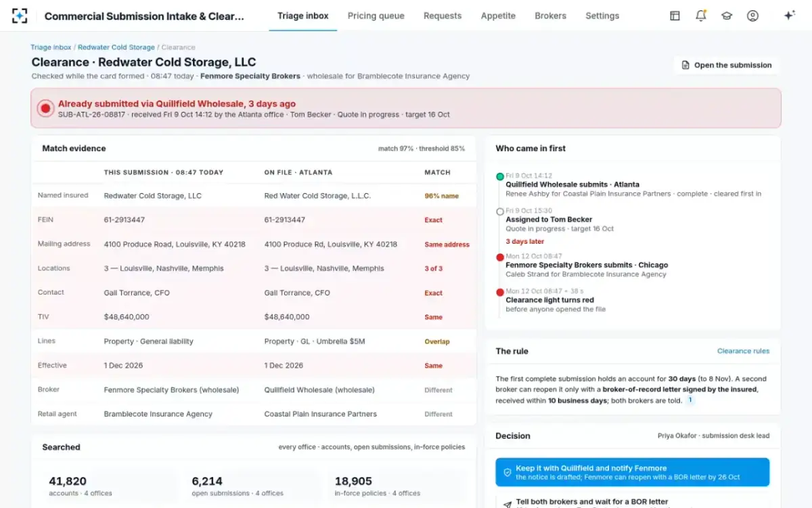The image size is (812, 508).
Task: Click the 'Overlap' lines match value
Action: (x=437, y=341)
